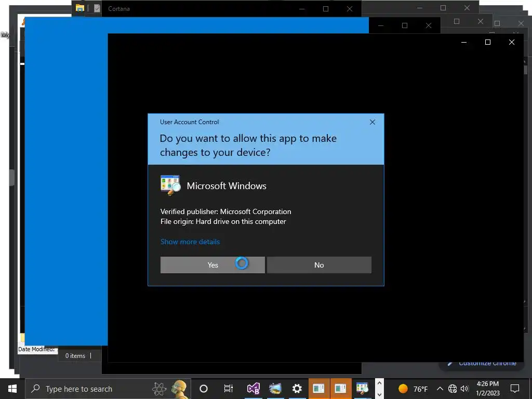
Task: Open Task View on taskbar
Action: tap(229, 389)
